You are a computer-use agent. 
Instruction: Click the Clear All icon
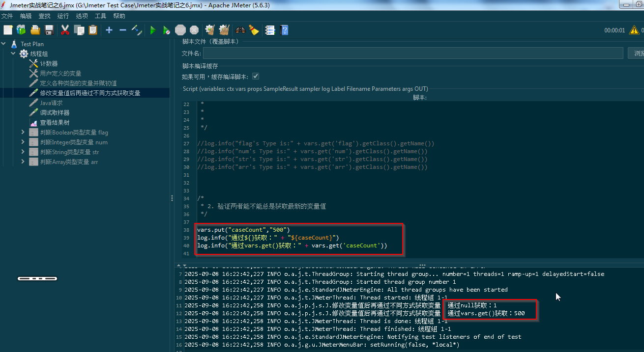(224, 30)
